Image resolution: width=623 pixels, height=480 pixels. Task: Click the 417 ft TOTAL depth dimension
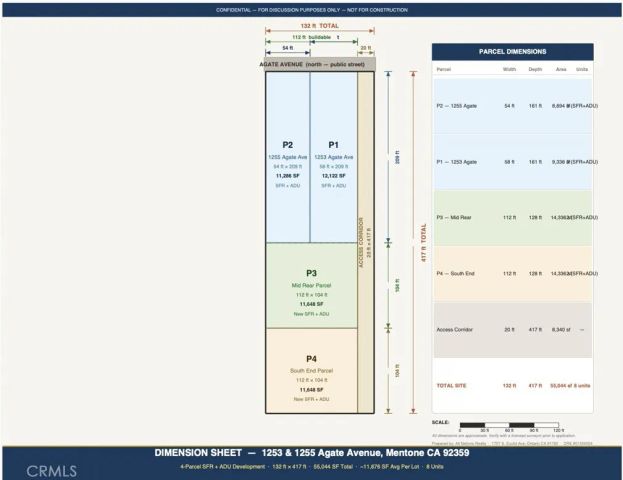(424, 242)
